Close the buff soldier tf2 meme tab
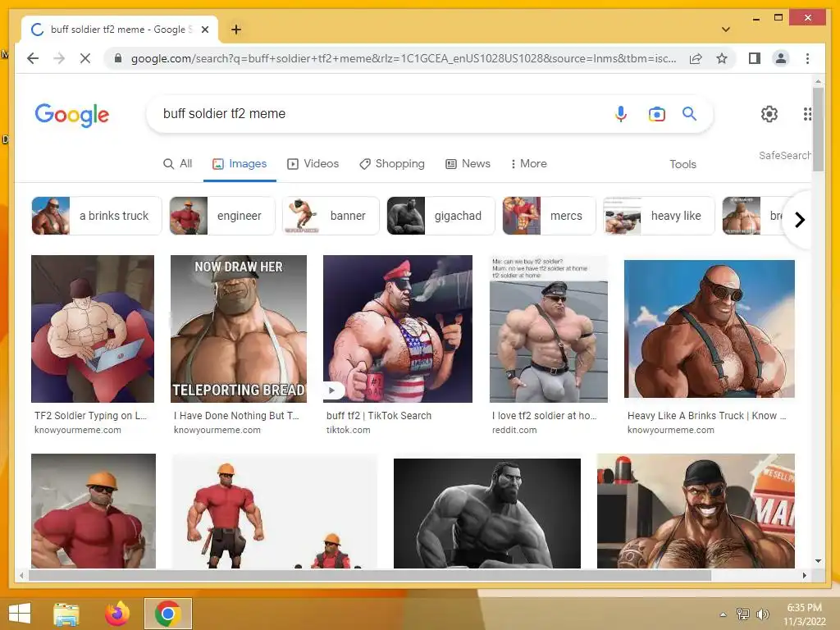Image resolution: width=840 pixels, height=630 pixels. [204, 30]
